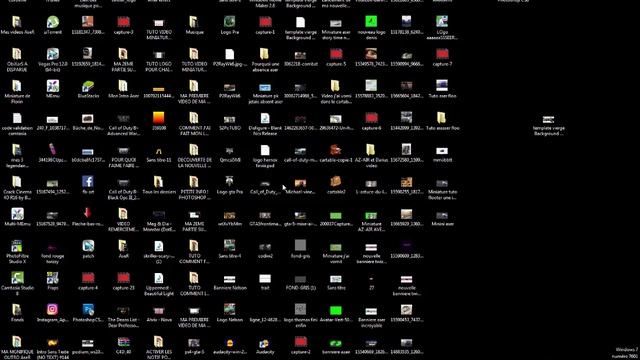Image resolution: width=640 pixels, height=360 pixels.
Task: Select the Michael vine image file
Action: tap(300, 183)
